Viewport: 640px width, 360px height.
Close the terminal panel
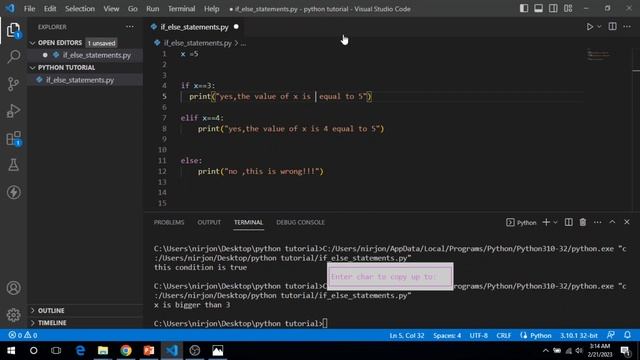(627, 222)
